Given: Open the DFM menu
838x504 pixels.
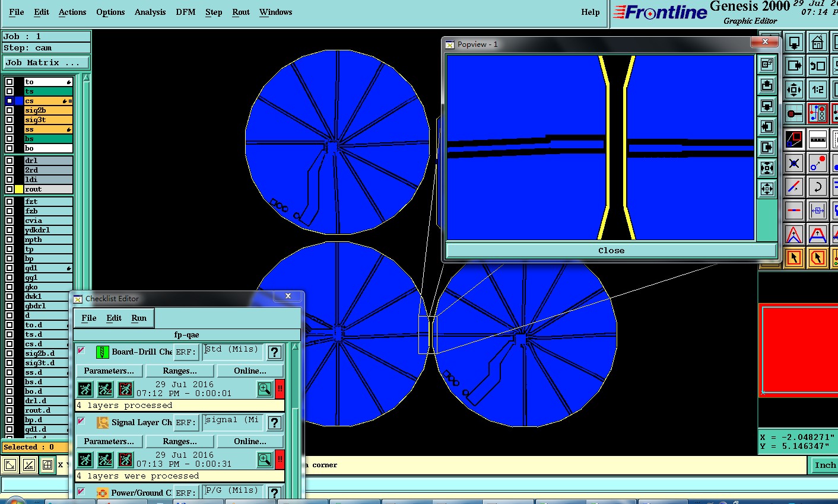Looking at the screenshot, I should [x=186, y=12].
